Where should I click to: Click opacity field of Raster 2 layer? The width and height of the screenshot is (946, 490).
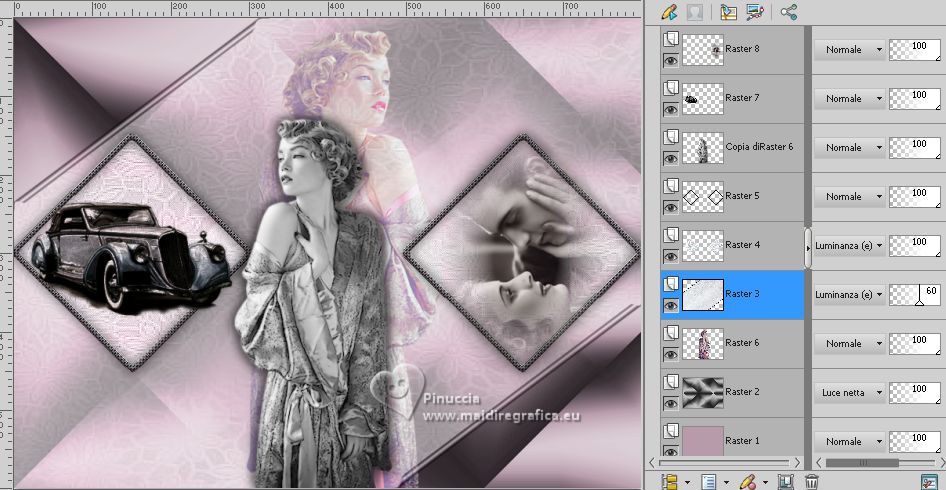[915, 392]
